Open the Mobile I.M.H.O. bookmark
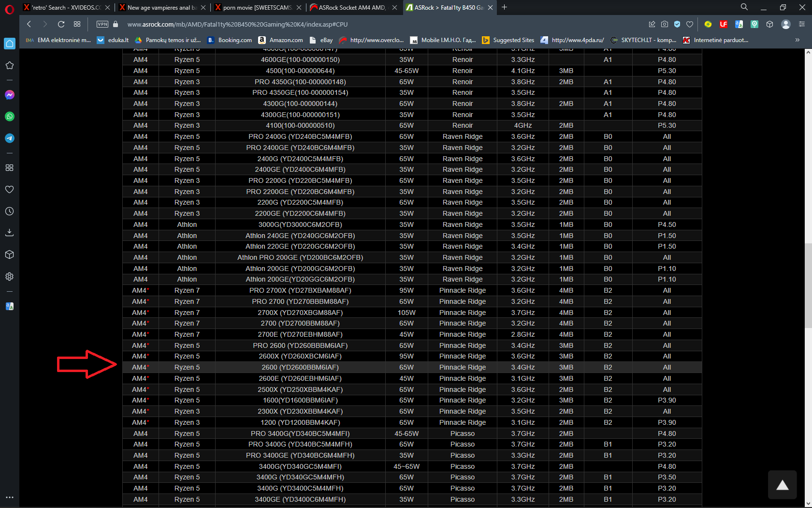The height and width of the screenshot is (508, 812). (443, 40)
